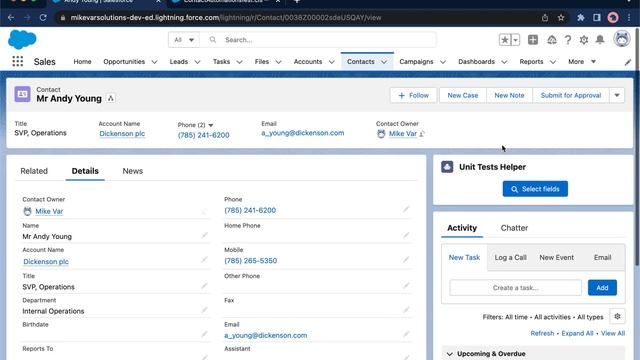
Task: Open the Setup gear icon
Action: click(x=584, y=40)
